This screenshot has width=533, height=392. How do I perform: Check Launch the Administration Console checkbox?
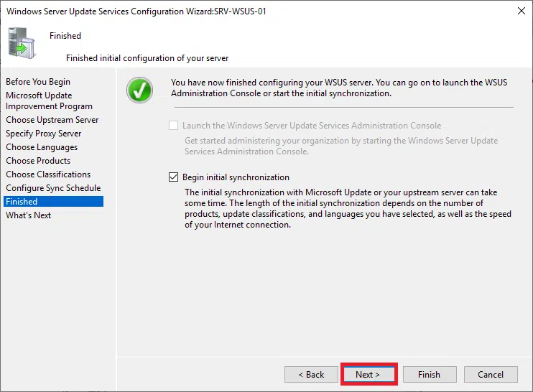point(173,126)
